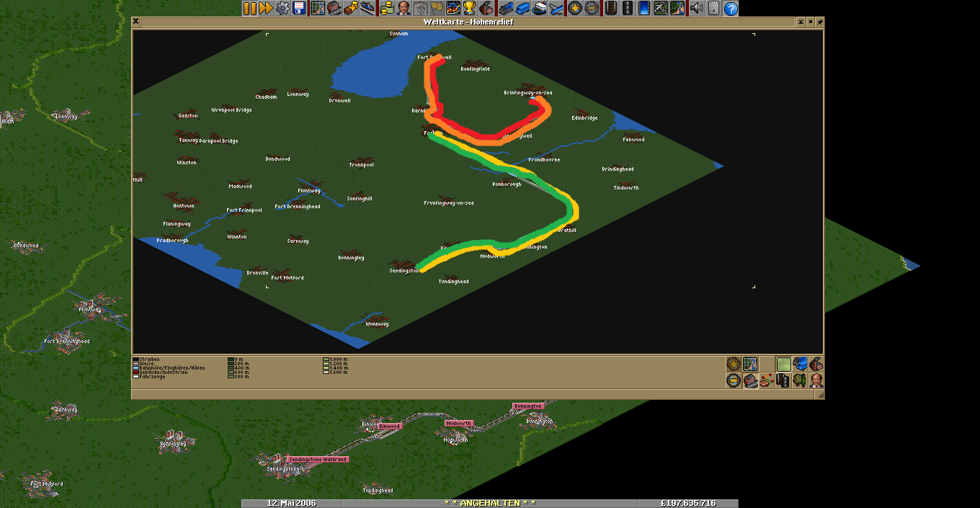Pause the game with the pause button
The image size is (980, 508).
[x=249, y=8]
